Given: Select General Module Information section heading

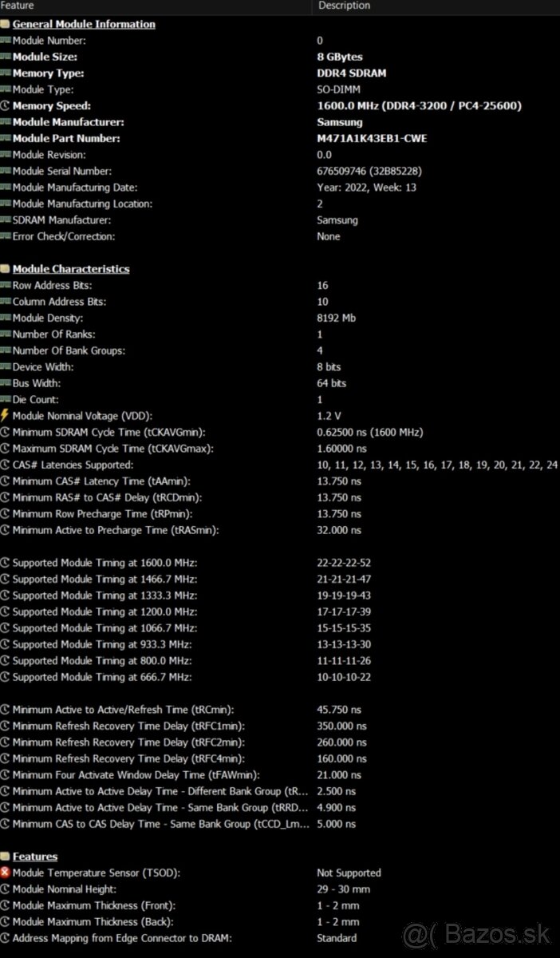Looking at the screenshot, I should [x=84, y=24].
